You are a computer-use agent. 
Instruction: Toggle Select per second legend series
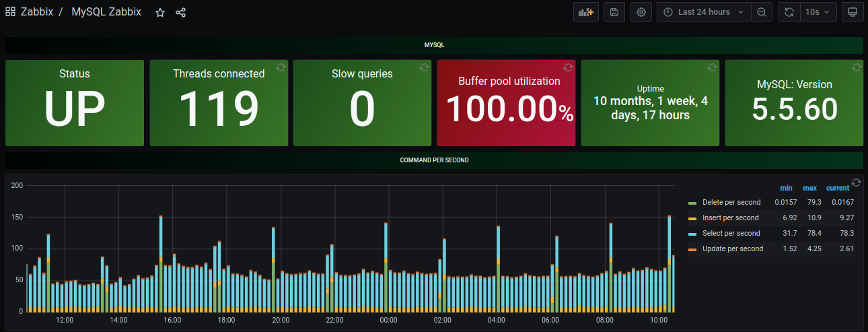pyautogui.click(x=731, y=233)
